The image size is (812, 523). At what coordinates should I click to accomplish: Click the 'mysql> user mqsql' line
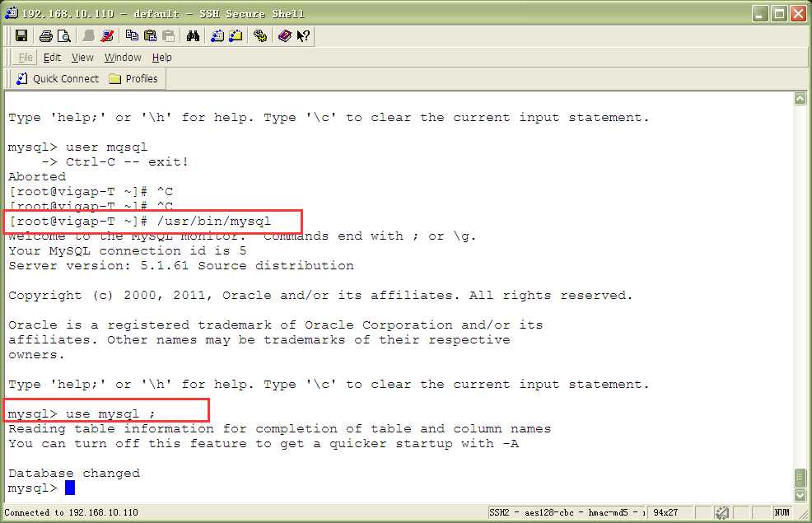coord(77,147)
